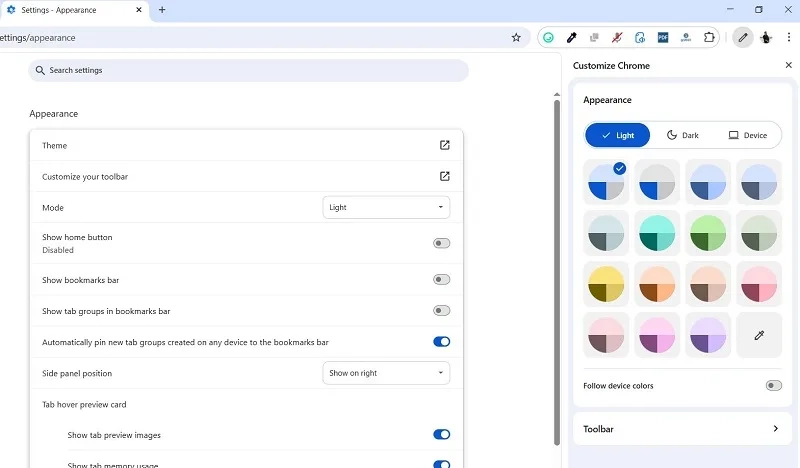800x468 pixels.
Task: Click the settings gear icon on the tab
Action: [x=11, y=10]
